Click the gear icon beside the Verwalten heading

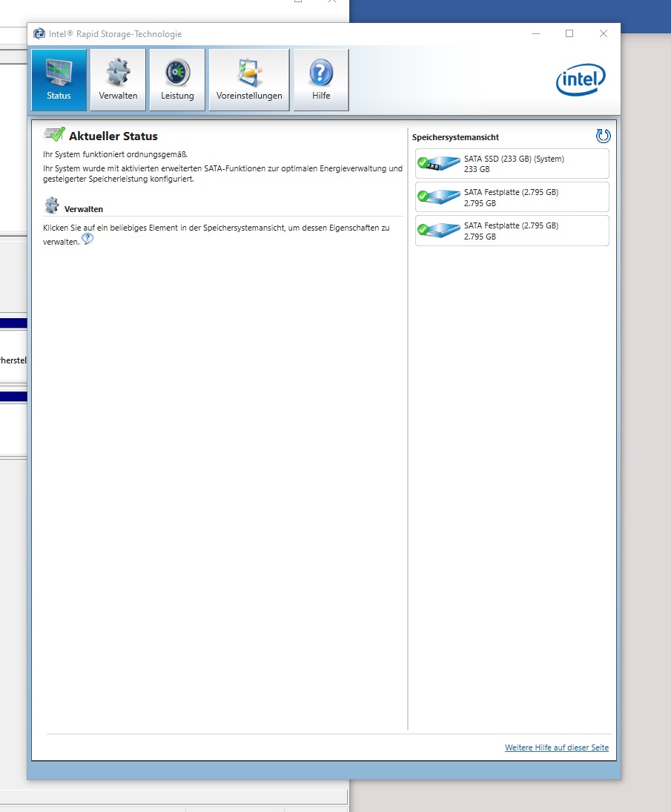[52, 205]
